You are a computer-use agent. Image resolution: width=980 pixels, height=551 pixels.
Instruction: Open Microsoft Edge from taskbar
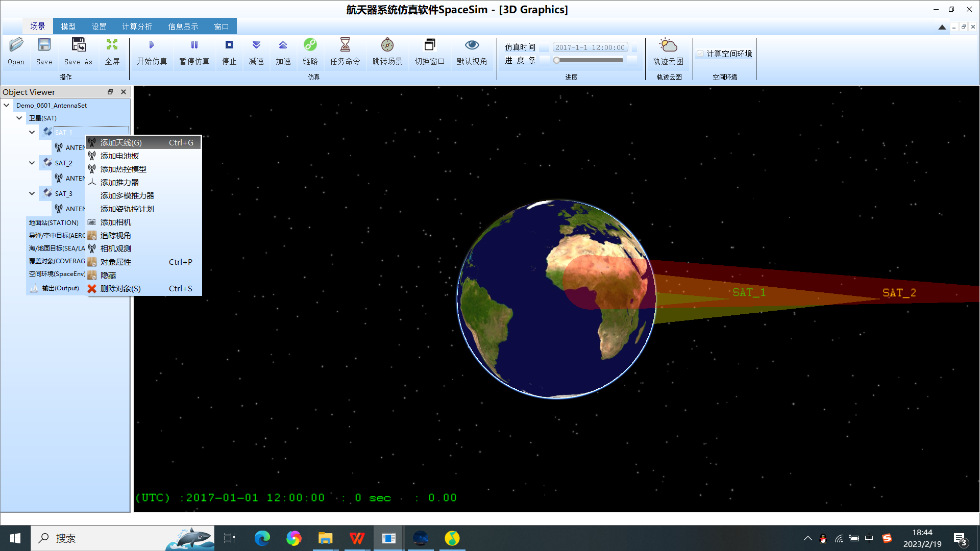click(262, 538)
